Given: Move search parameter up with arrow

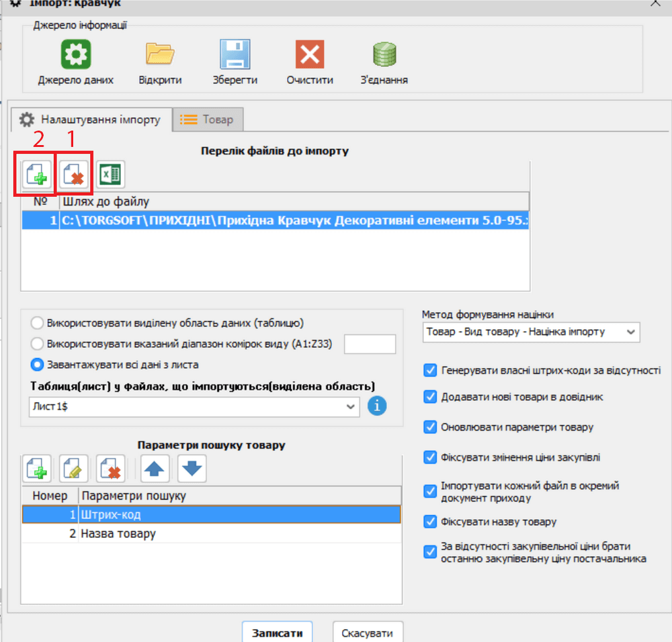Looking at the screenshot, I should pyautogui.click(x=155, y=469).
